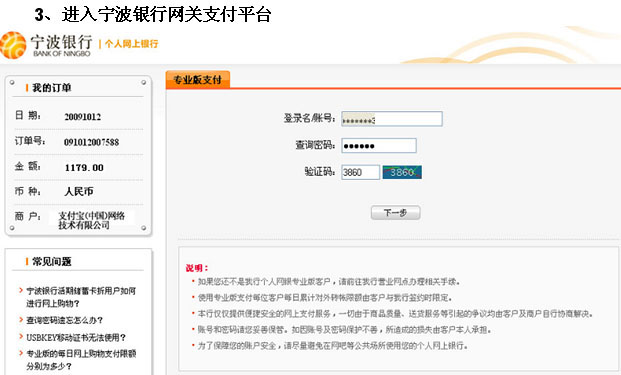Click the 常见问题 panel heading
The height and width of the screenshot is (375, 621).
pyautogui.click(x=51, y=261)
